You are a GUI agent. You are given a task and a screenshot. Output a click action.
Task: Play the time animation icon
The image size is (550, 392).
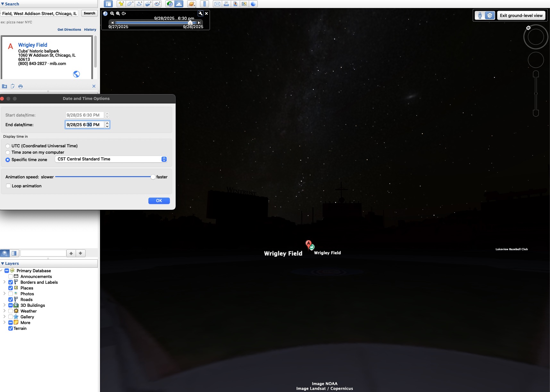click(x=124, y=13)
